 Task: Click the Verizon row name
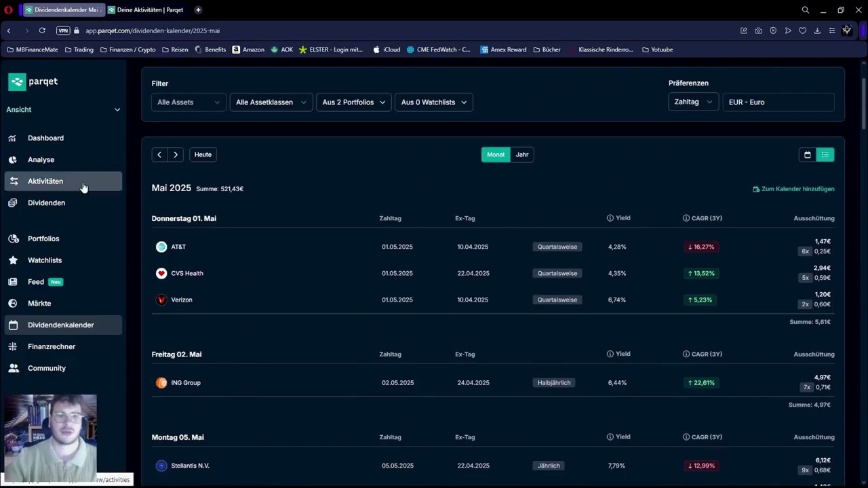182,300
